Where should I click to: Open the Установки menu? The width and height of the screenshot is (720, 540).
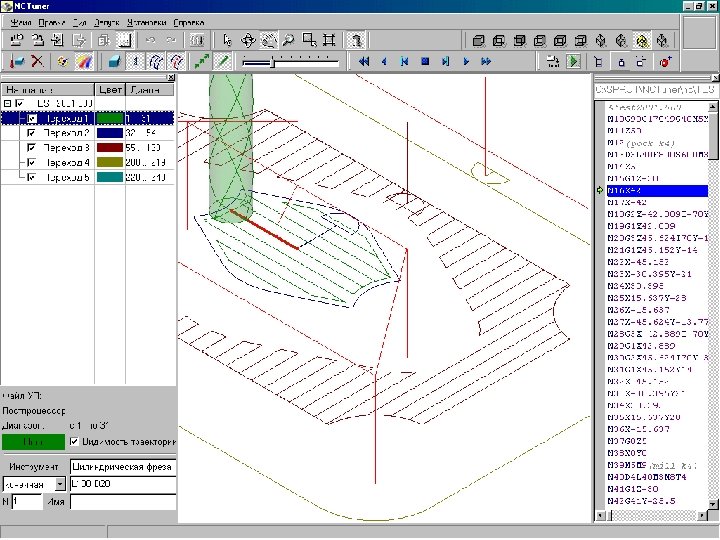coord(145,21)
